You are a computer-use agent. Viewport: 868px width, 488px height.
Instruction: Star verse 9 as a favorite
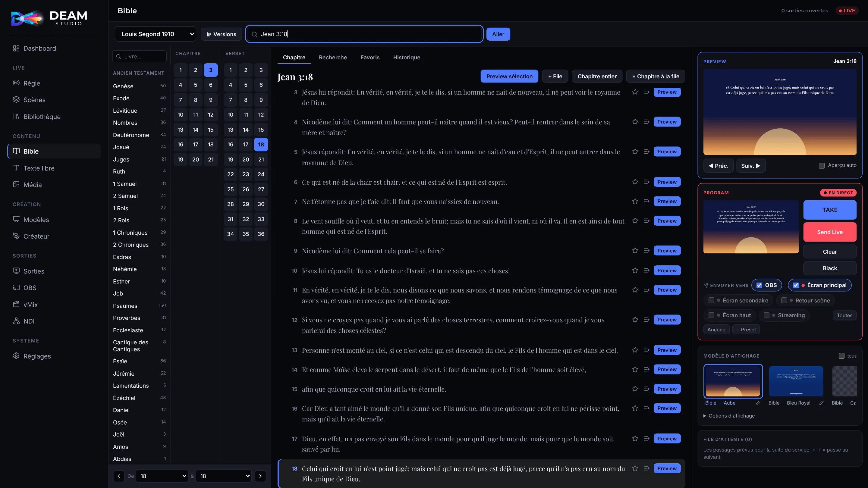(635, 251)
